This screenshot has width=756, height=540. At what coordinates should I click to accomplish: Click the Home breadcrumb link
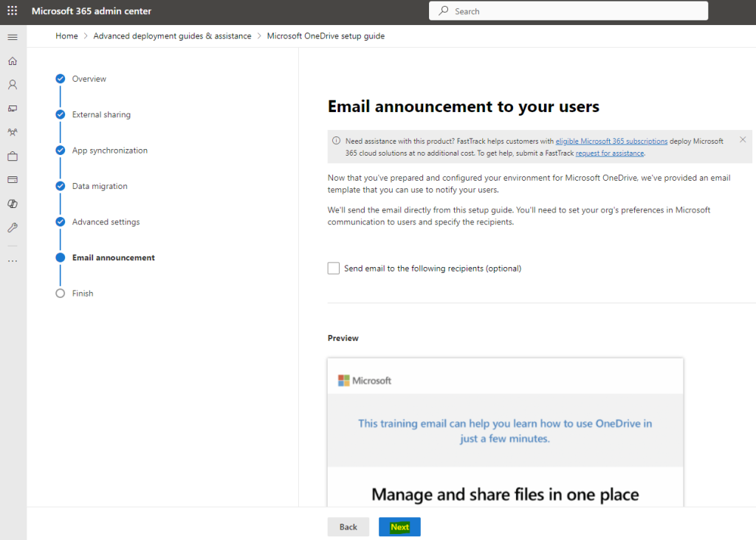coord(66,36)
